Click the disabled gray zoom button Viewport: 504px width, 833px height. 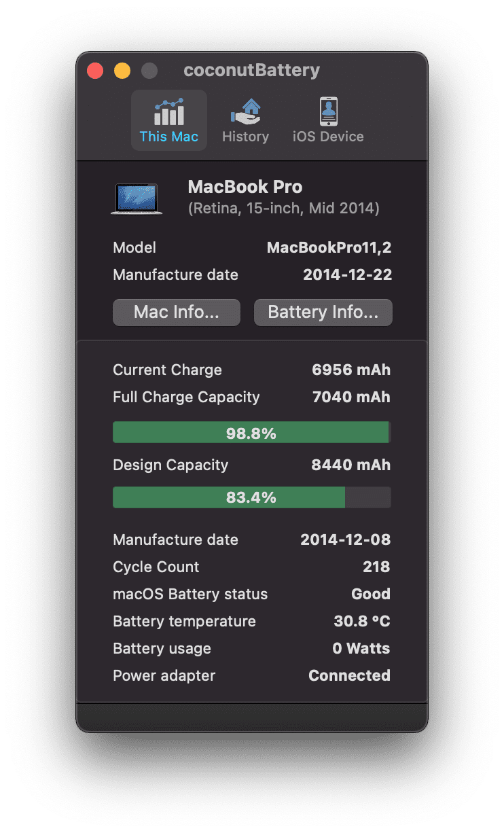[x=149, y=71]
